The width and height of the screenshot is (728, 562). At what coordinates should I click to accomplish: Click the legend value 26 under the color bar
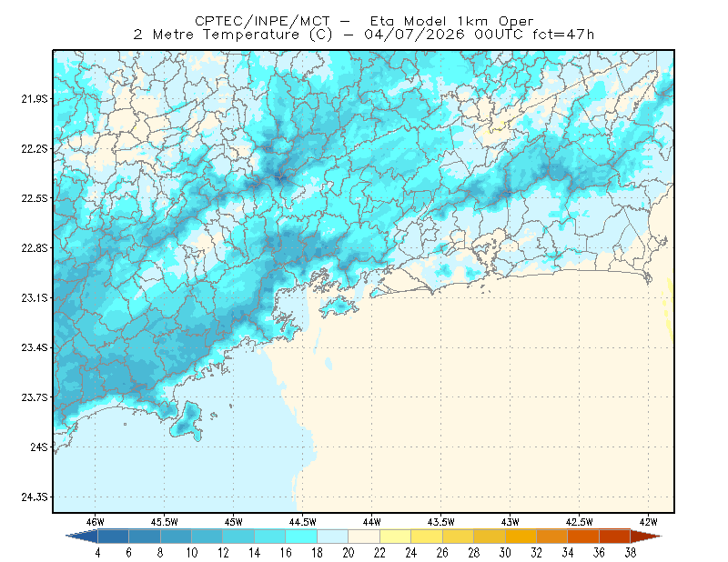[x=442, y=553]
